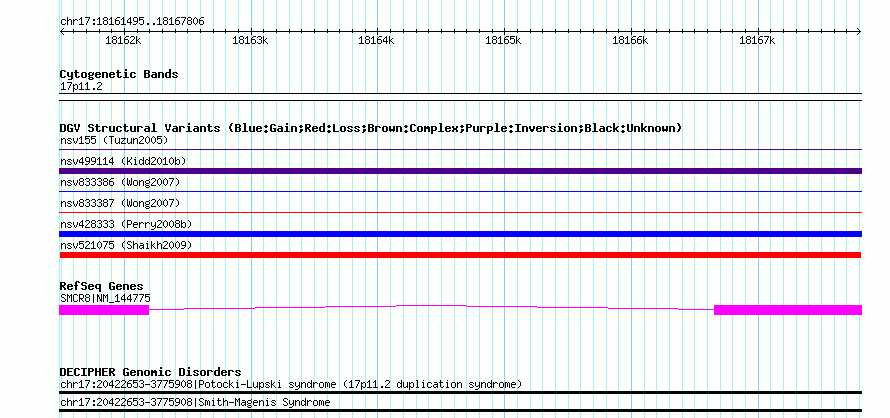Image resolution: width=890 pixels, height=418 pixels.
Task: Click the thick red nsv521075 loss bar
Action: point(460,255)
